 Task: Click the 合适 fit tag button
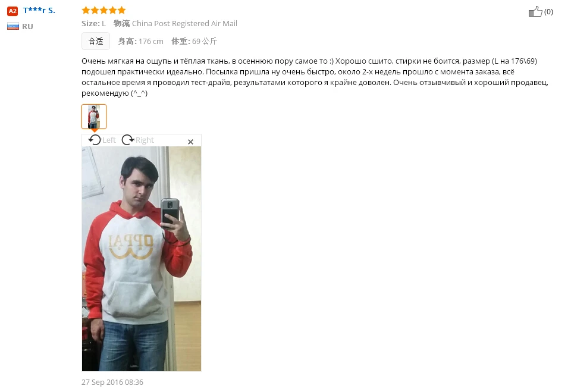click(96, 41)
